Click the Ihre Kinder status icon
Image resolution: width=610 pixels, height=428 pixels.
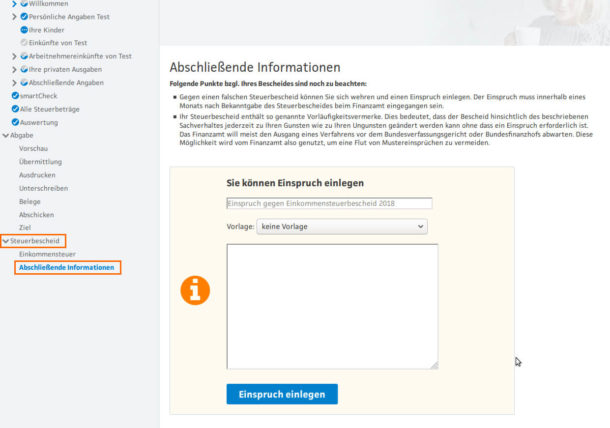[24, 30]
